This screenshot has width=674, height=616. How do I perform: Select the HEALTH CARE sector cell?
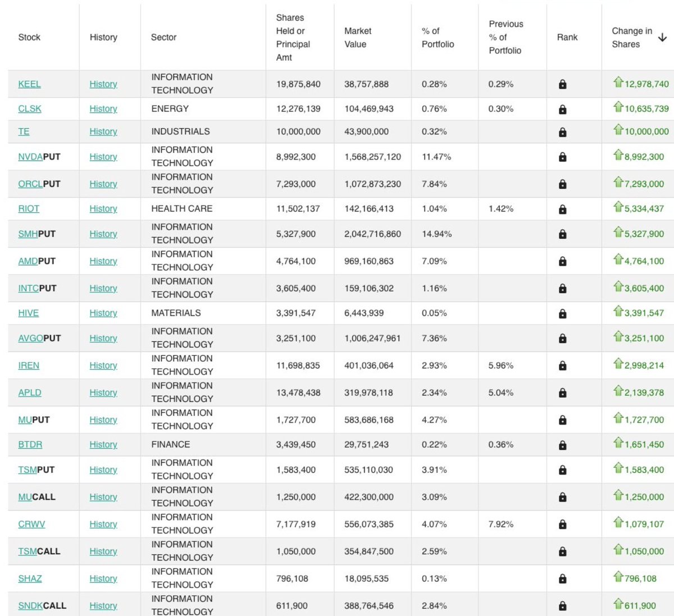click(181, 209)
